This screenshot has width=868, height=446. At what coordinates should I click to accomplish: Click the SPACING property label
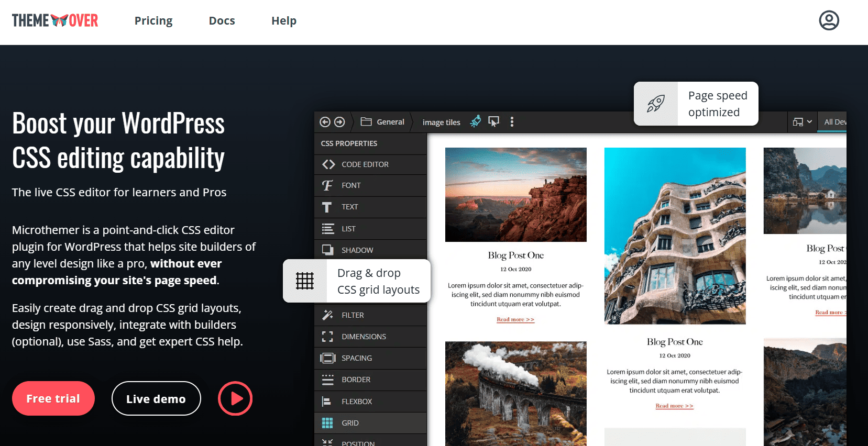(x=357, y=358)
